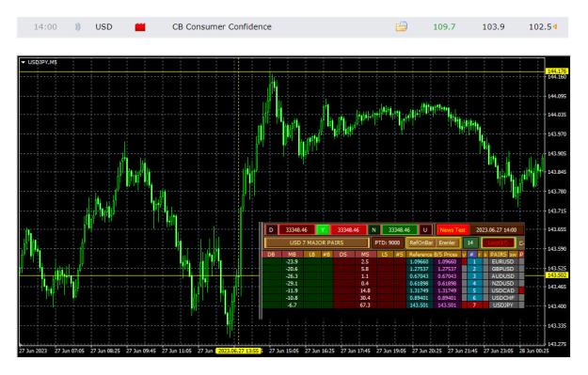Click the 27 Jun 15:05 time axis label
588x375 pixels.
tap(284, 351)
